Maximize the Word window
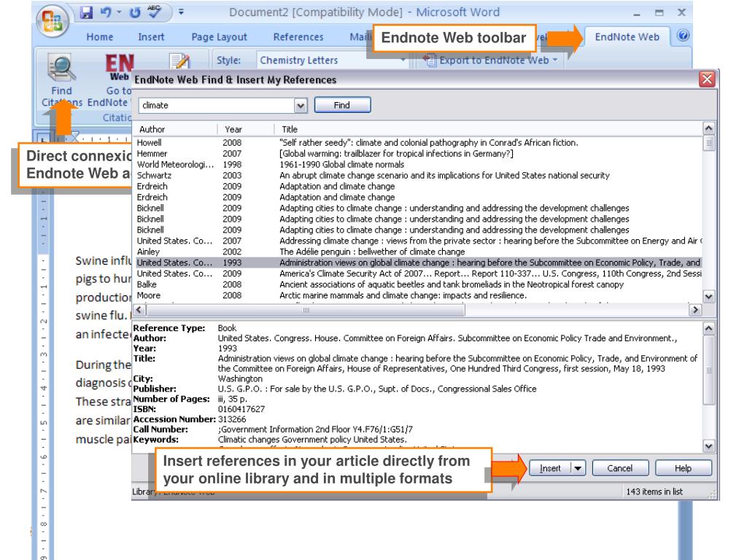Viewport: 747px width, 560px height. 659,13
